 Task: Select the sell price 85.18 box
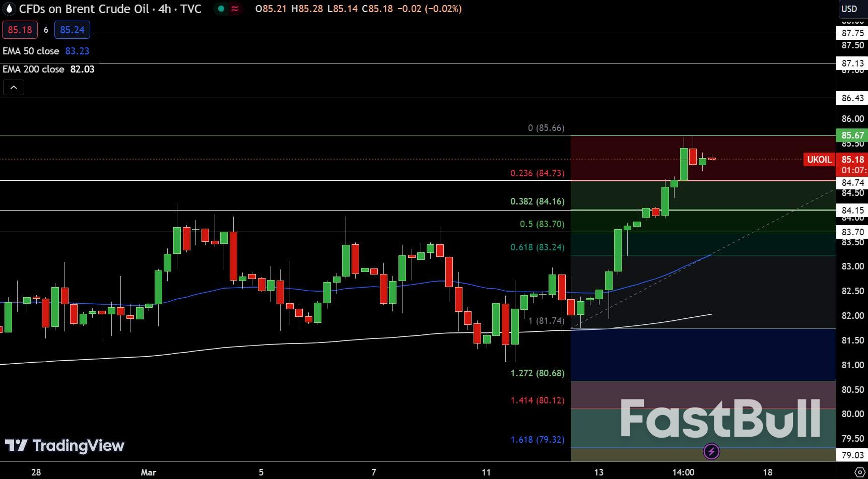[20, 29]
